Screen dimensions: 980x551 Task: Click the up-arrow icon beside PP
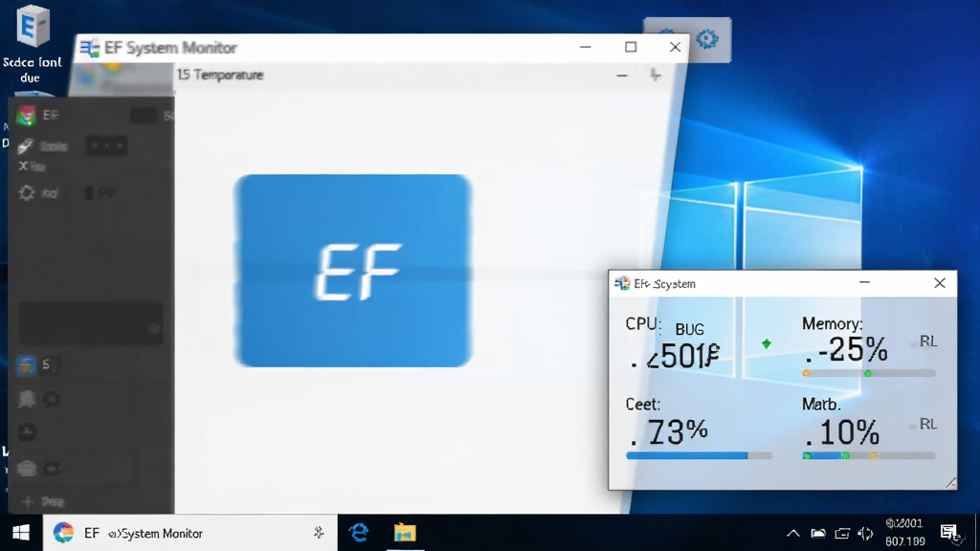[88, 193]
